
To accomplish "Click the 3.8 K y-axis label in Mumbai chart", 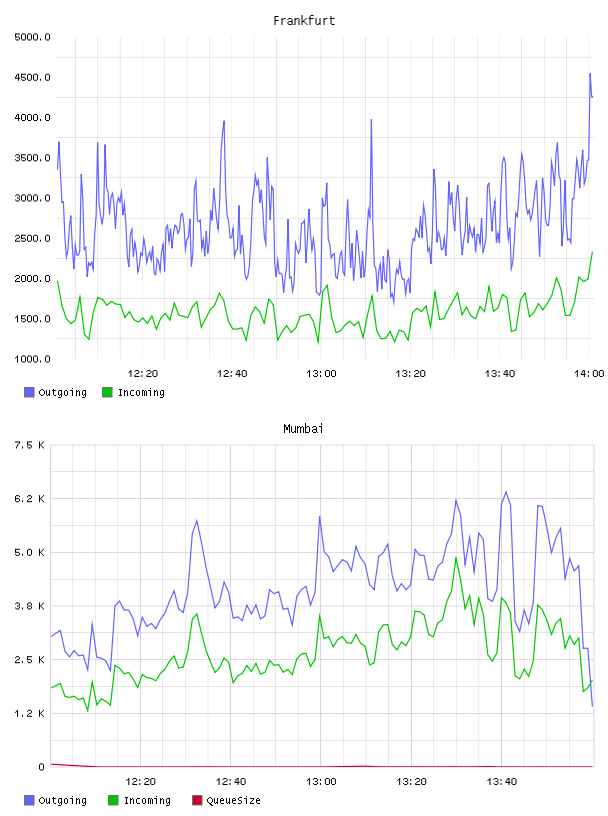I will [x=29, y=606].
